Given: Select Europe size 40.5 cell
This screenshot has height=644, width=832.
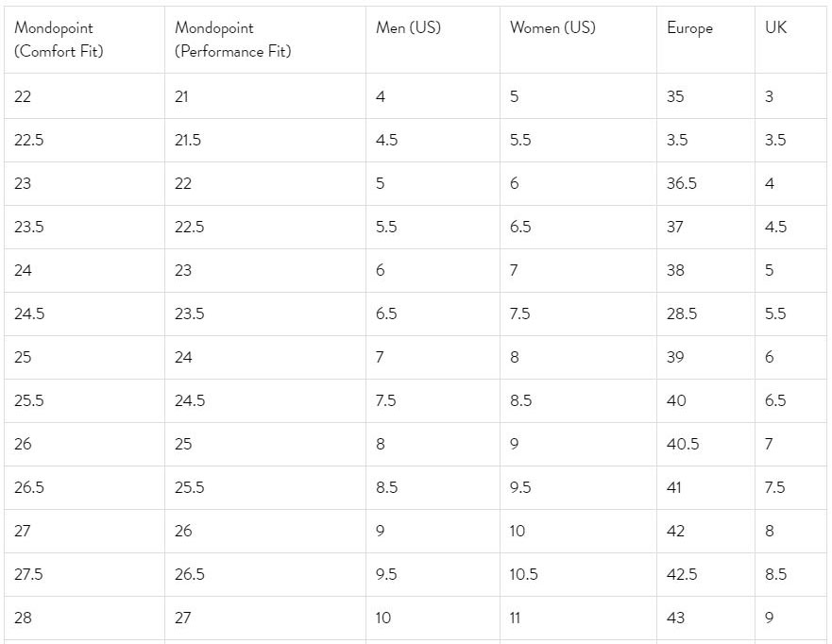Looking at the screenshot, I should [x=683, y=445].
